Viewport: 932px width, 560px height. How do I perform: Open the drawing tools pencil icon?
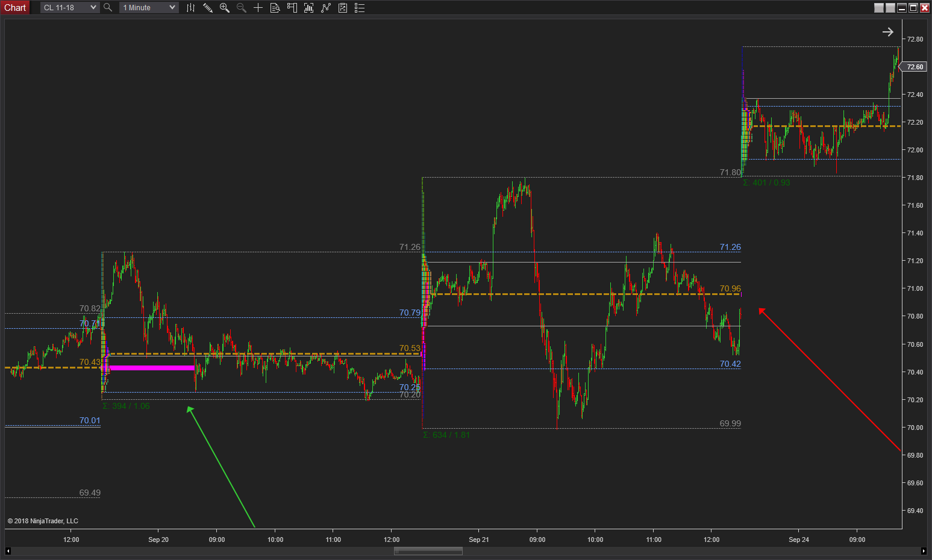coord(208,8)
